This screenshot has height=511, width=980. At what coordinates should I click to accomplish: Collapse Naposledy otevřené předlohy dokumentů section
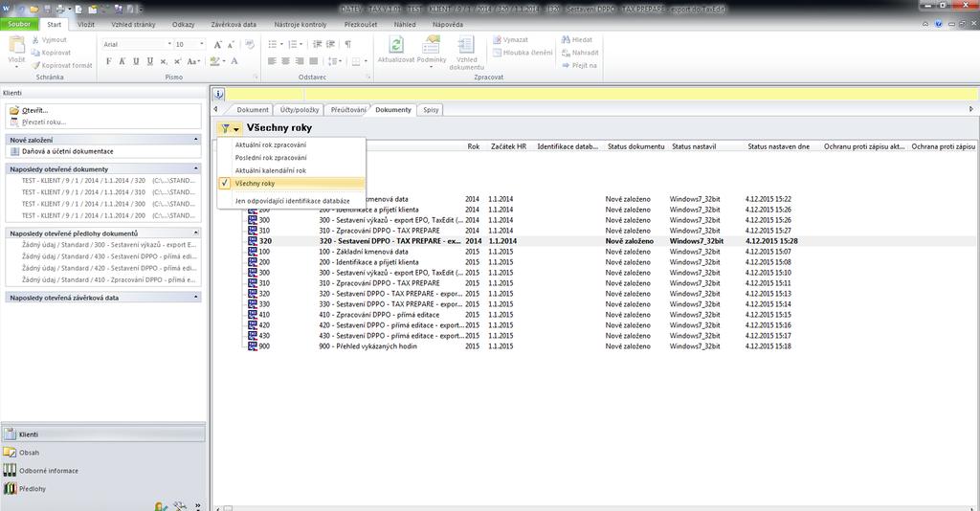tap(195, 233)
